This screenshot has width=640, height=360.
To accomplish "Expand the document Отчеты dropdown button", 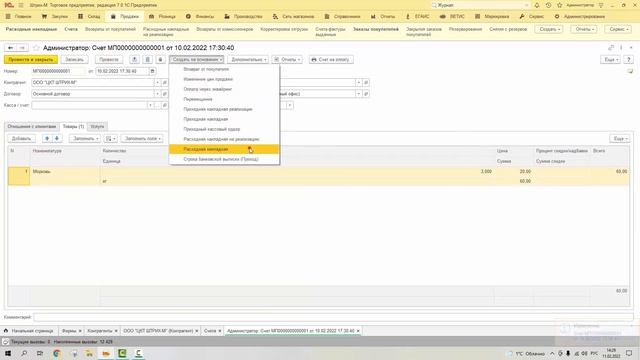I will (x=287, y=60).
